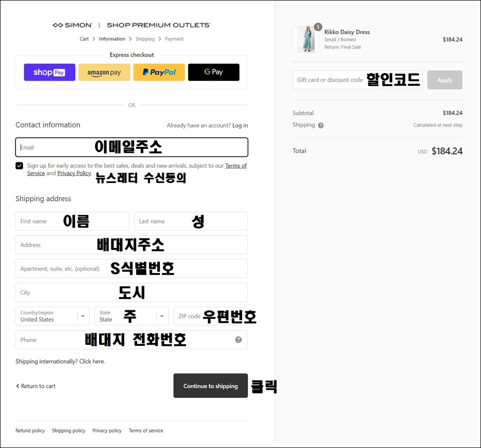Click the Simon Shop Premium Outlets logo
481x448 pixels.
click(x=132, y=25)
